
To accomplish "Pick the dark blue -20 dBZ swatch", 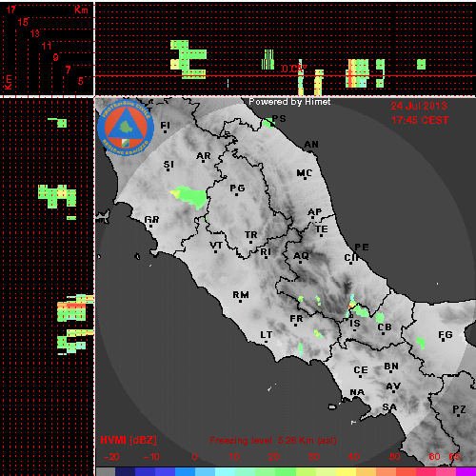I will (x=125, y=471).
